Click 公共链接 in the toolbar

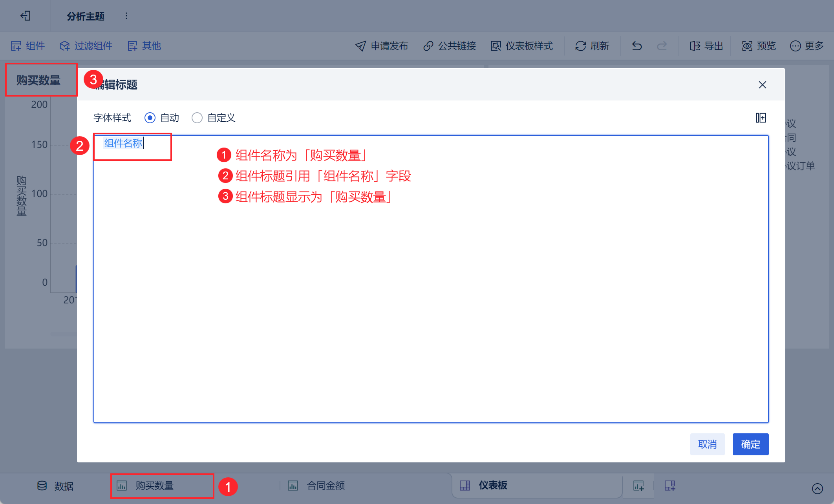click(450, 46)
